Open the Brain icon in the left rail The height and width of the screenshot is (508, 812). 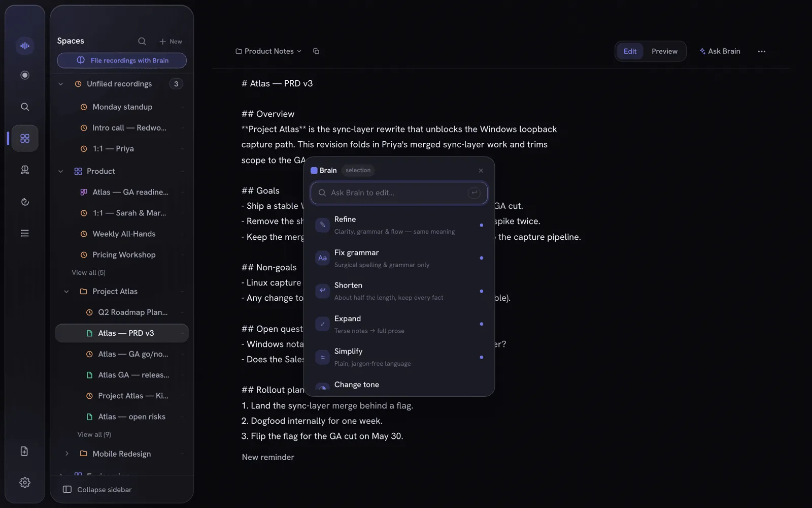tap(25, 170)
